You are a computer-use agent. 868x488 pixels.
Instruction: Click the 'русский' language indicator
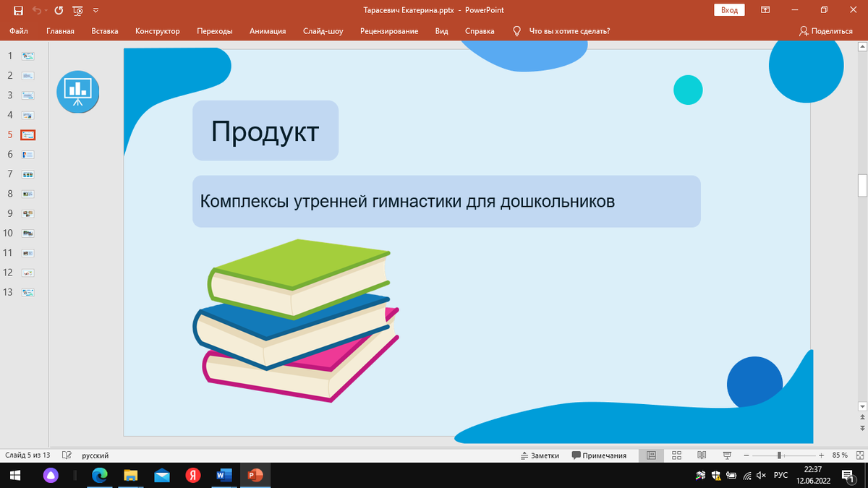pyautogui.click(x=95, y=455)
